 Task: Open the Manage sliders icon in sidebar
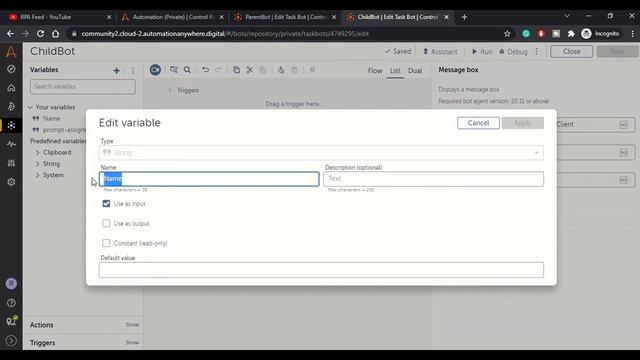(11, 163)
